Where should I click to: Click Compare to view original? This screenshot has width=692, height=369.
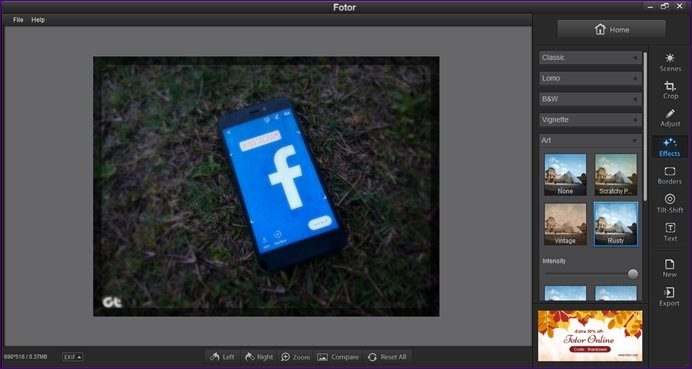tap(338, 357)
